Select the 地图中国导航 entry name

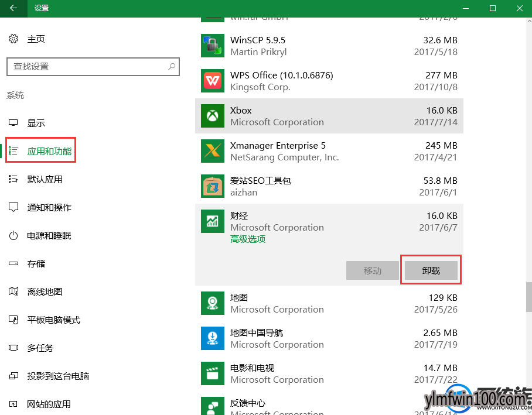(257, 332)
